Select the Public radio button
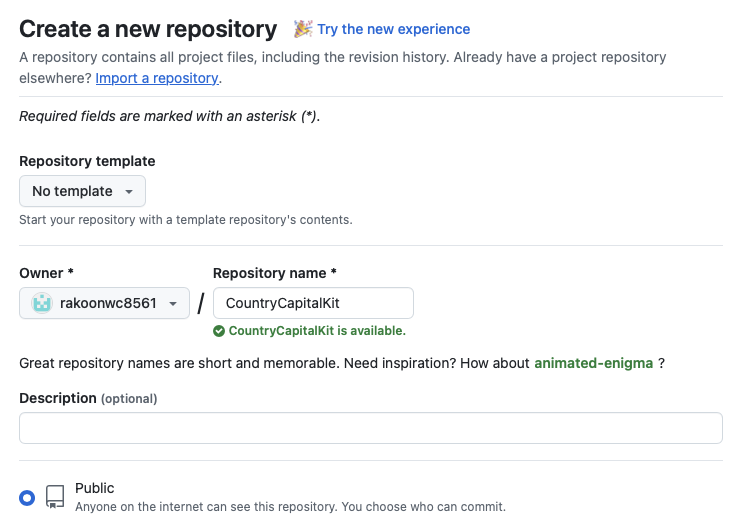The image size is (740, 527). [27, 497]
